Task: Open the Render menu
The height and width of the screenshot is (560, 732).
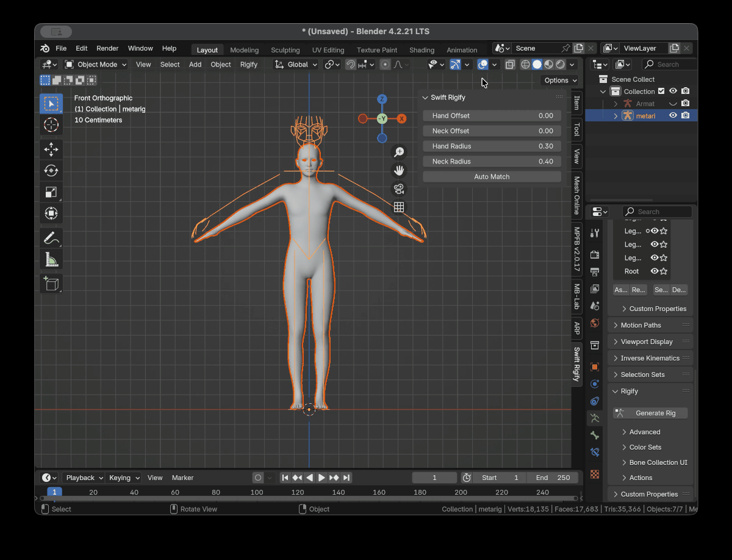Action: pos(107,49)
